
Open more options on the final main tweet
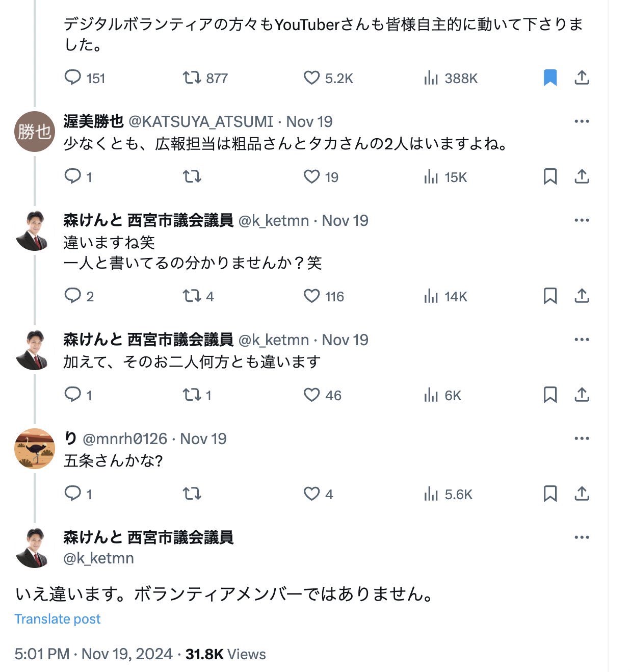[x=582, y=537]
